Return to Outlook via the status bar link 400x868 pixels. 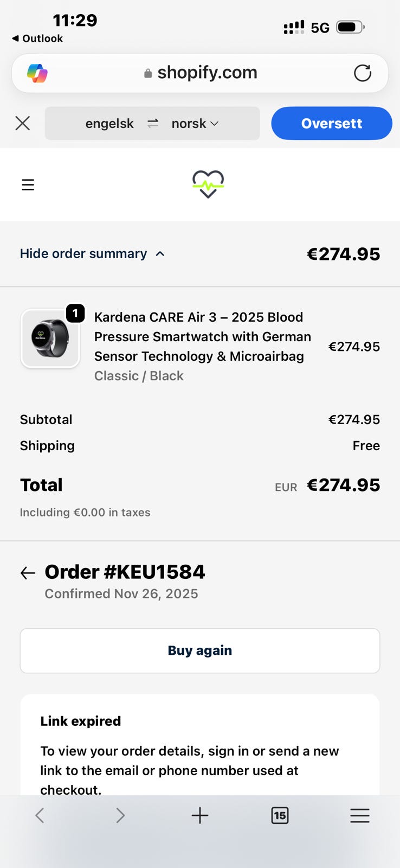click(x=37, y=39)
